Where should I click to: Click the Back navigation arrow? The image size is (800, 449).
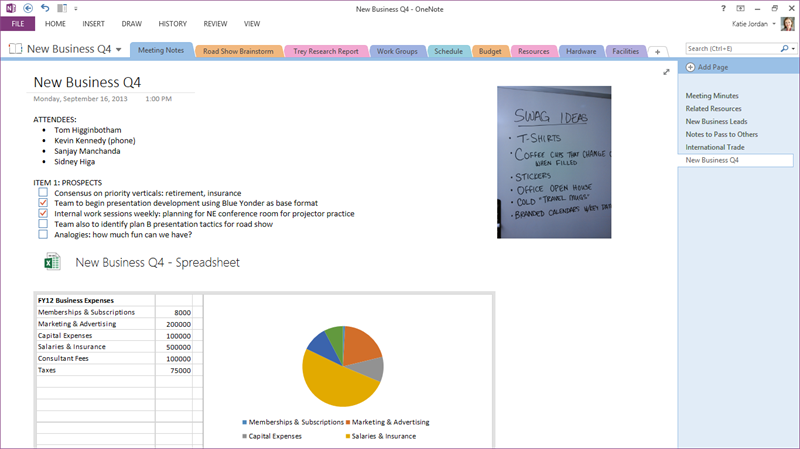pyautogui.click(x=28, y=7)
